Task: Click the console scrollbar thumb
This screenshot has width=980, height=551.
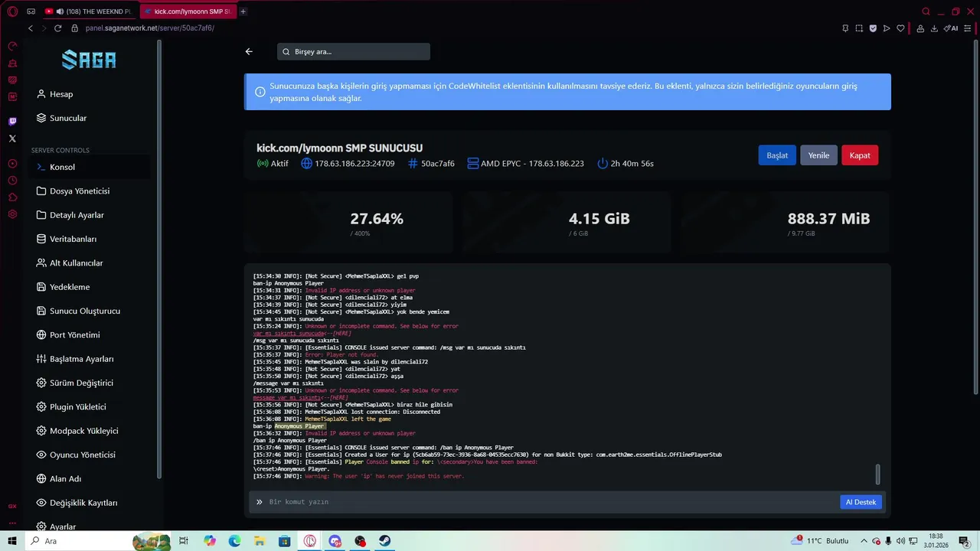Action: tap(877, 474)
